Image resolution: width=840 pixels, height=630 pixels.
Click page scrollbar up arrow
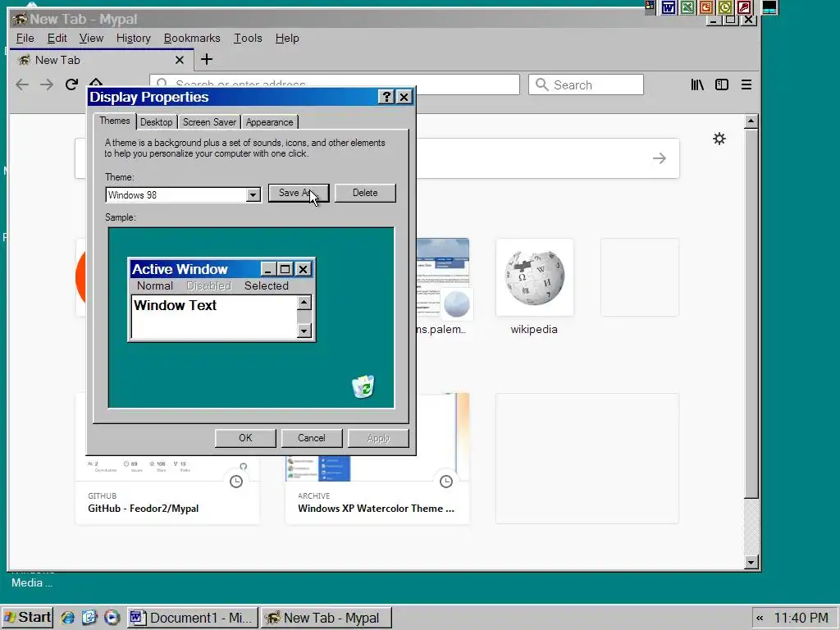[x=751, y=121]
